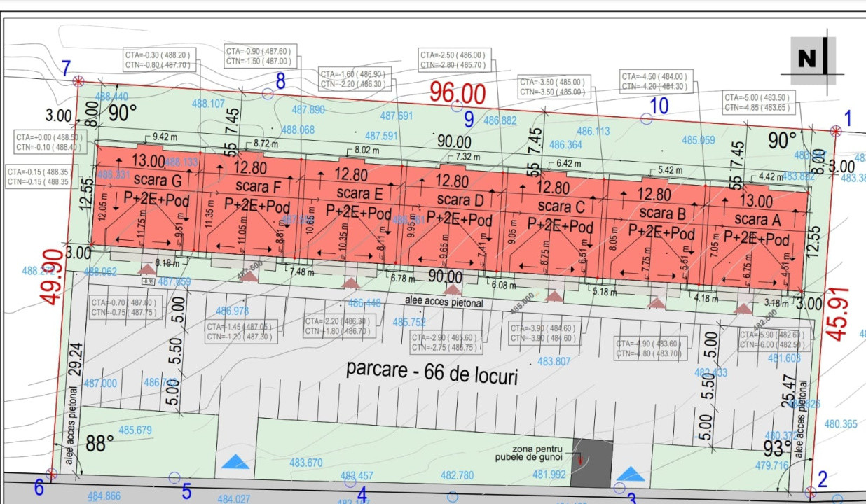Click the blue access triangle near point 5
This screenshot has height=504, width=866.
click(235, 461)
